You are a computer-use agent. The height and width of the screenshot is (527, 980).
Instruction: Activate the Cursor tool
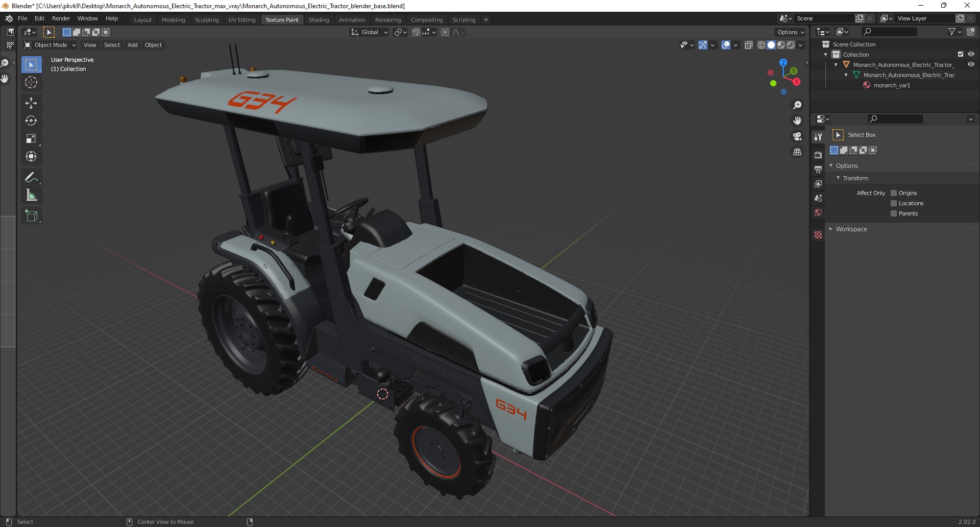pyautogui.click(x=31, y=82)
